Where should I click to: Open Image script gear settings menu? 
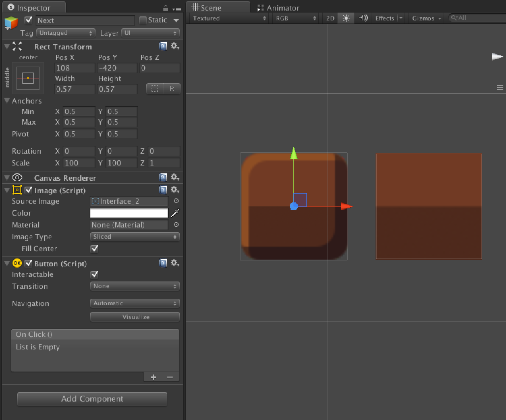point(175,190)
